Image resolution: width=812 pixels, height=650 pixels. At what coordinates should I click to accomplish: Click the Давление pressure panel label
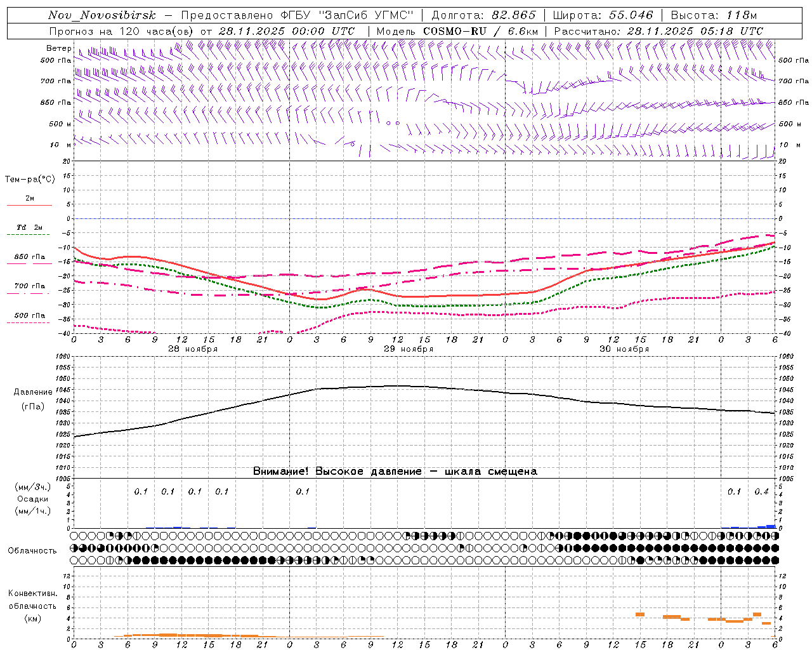pos(33,392)
